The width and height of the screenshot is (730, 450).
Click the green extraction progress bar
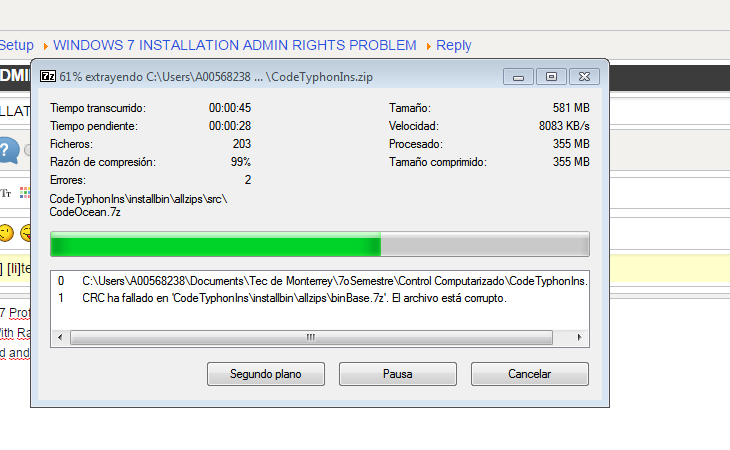(x=320, y=244)
